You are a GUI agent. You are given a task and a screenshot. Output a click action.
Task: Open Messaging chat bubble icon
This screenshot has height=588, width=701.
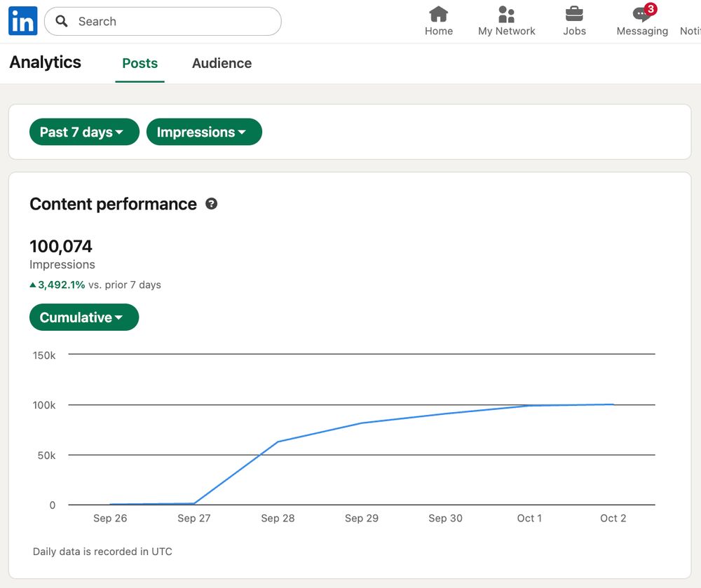point(641,15)
